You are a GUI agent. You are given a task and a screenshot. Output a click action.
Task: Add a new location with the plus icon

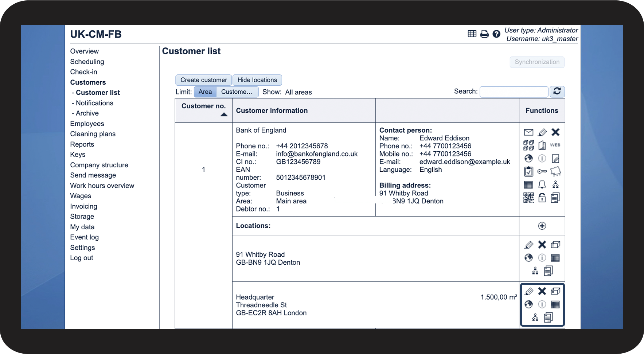(542, 226)
